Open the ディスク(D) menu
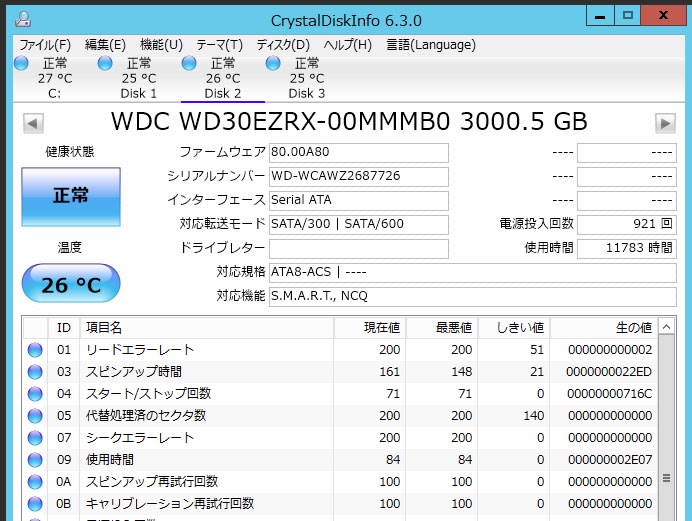 [283, 45]
